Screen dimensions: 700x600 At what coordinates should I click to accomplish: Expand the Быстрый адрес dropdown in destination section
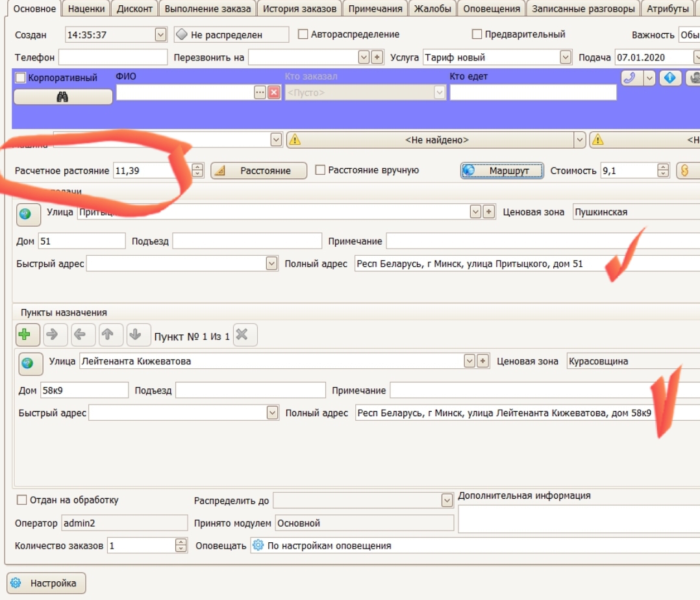(x=272, y=413)
